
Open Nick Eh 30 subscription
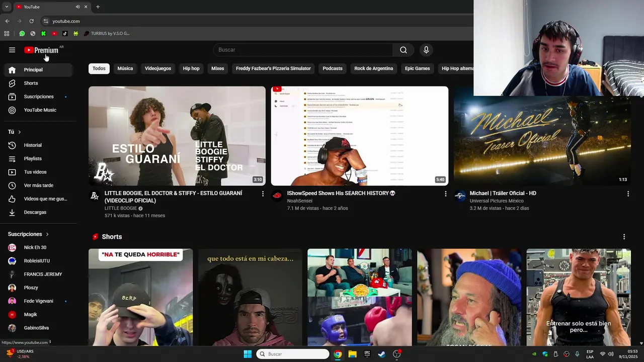(x=38, y=247)
